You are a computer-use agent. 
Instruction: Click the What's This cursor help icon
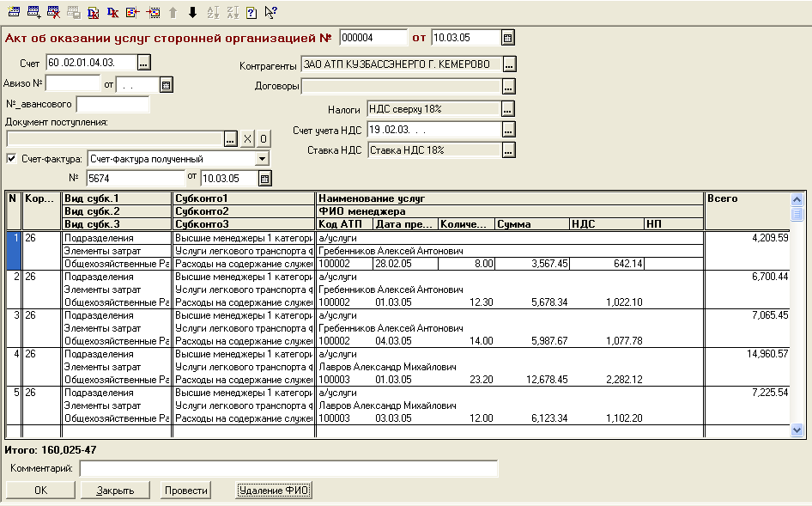(x=271, y=12)
